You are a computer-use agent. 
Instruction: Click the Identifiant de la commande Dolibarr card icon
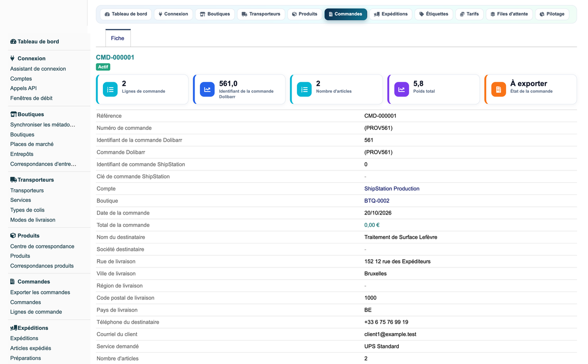tap(207, 90)
